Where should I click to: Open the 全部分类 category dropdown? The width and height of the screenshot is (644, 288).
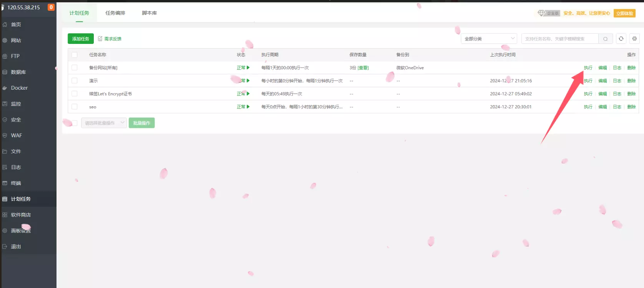point(489,39)
